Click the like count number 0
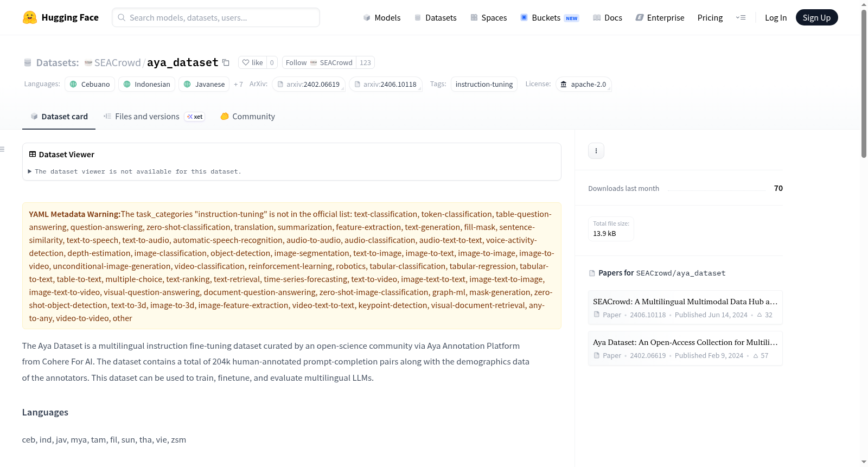 [x=272, y=62]
